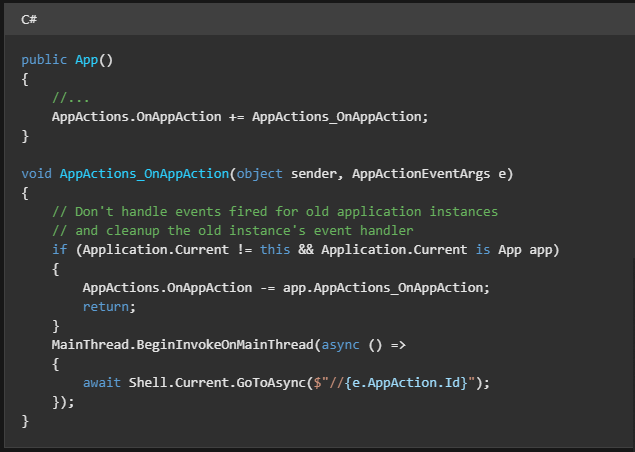Screen dimensions: 635x452
Task: Select the method name right after void
Action: coord(144,173)
